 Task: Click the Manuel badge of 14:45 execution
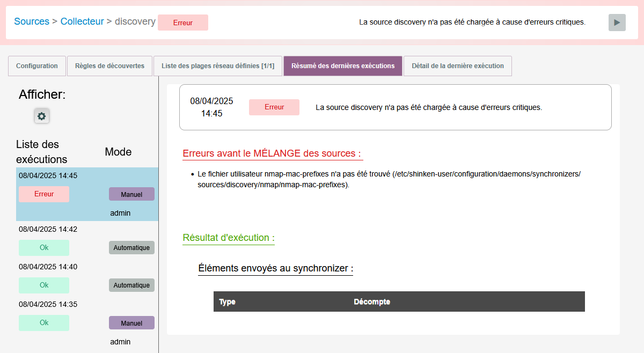pyautogui.click(x=131, y=194)
